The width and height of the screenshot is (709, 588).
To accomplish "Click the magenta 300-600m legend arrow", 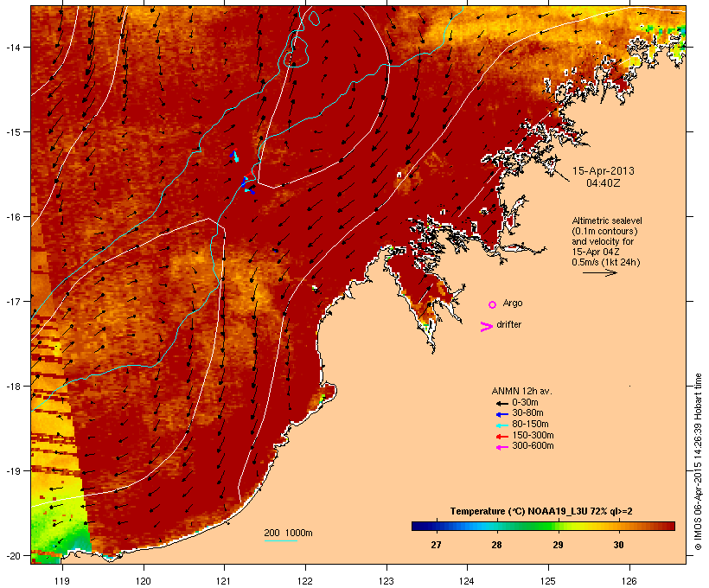I will 501,447.
